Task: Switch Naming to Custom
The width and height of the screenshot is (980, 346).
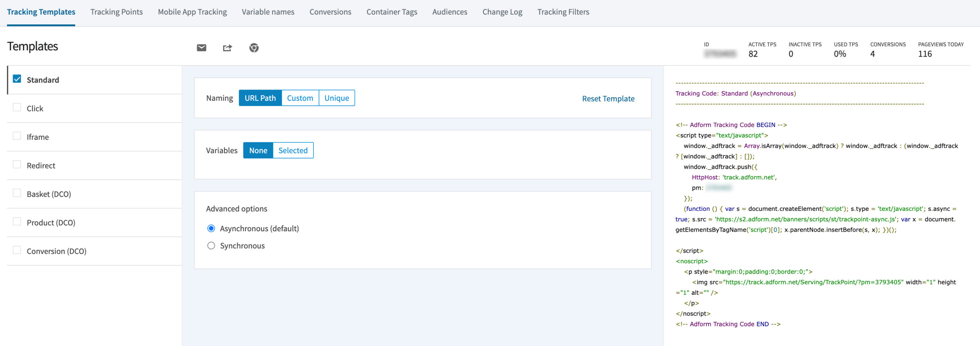Action: point(300,98)
